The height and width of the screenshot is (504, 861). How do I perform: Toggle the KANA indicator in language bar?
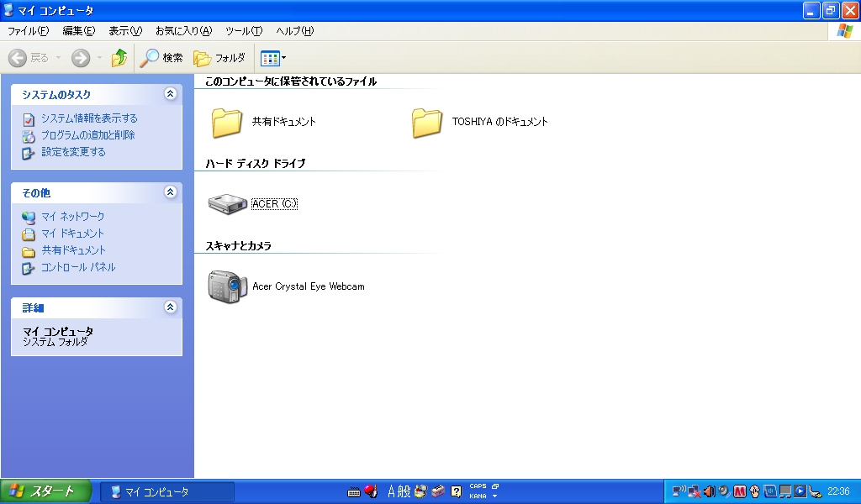(x=478, y=496)
